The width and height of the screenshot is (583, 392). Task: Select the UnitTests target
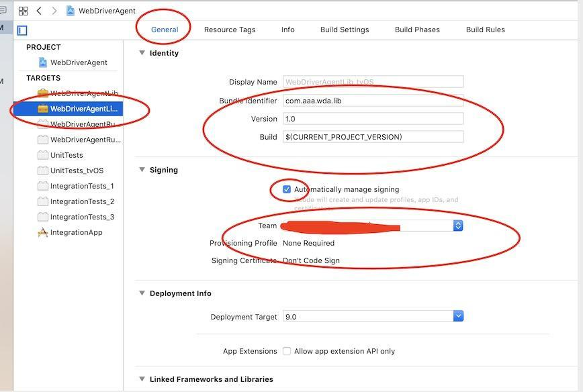click(x=70, y=155)
